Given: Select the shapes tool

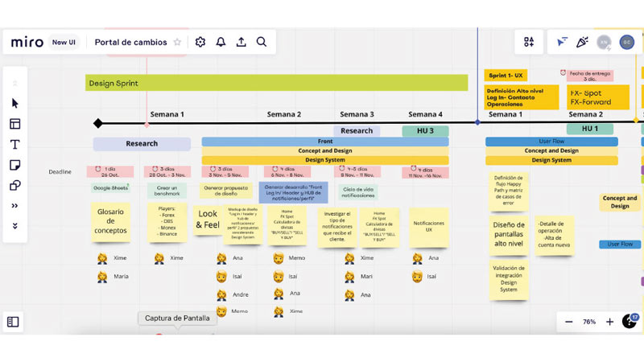Looking at the screenshot, I should (x=14, y=186).
